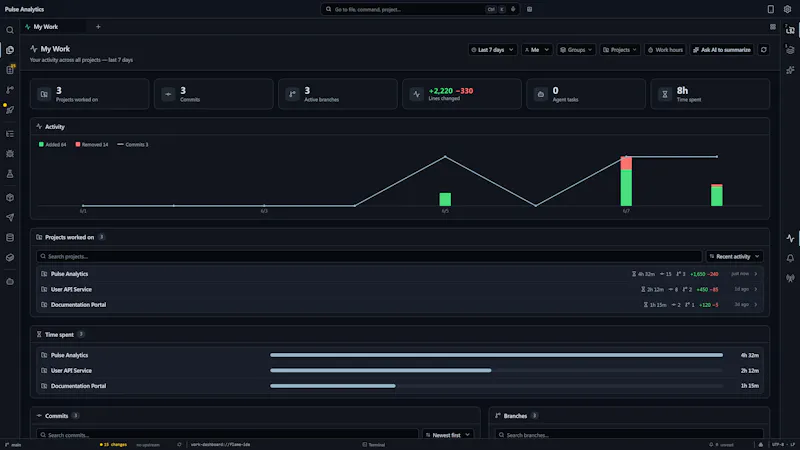Viewport: 800px width, 450px height.
Task: Open the files/explorer icon in left sidebar
Action: click(10, 50)
